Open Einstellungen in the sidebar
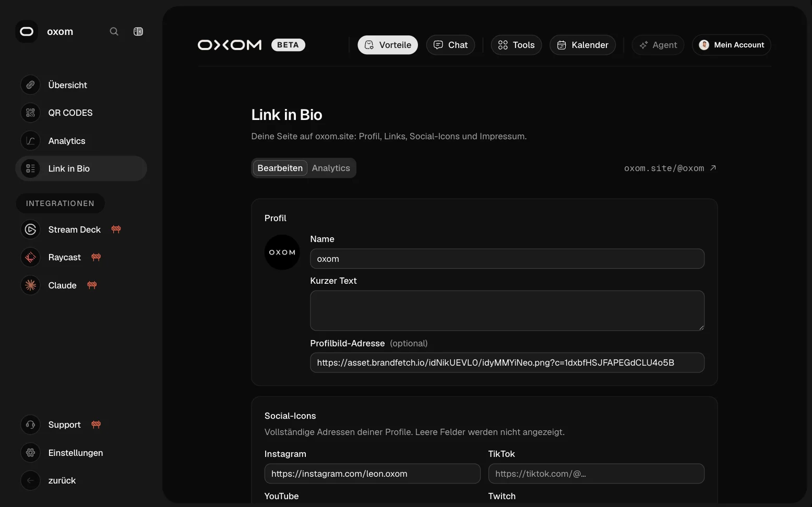Image resolution: width=812 pixels, height=507 pixels. [81, 453]
